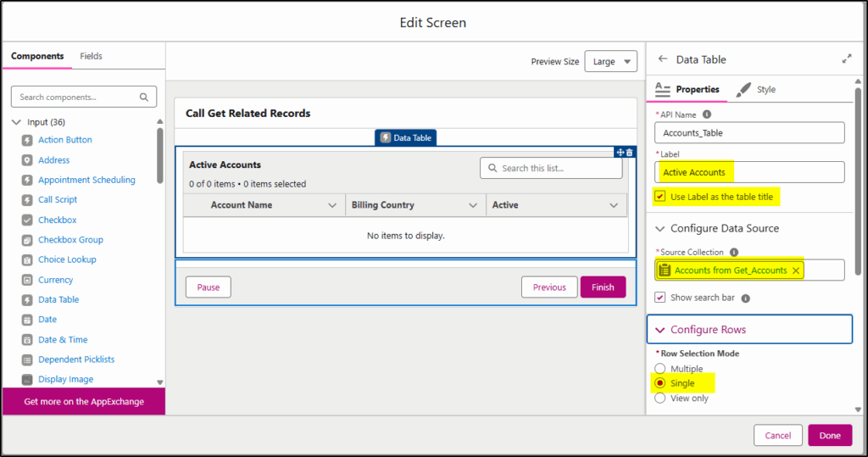Choose the View only radio option
The width and height of the screenshot is (868, 457).
click(x=659, y=398)
